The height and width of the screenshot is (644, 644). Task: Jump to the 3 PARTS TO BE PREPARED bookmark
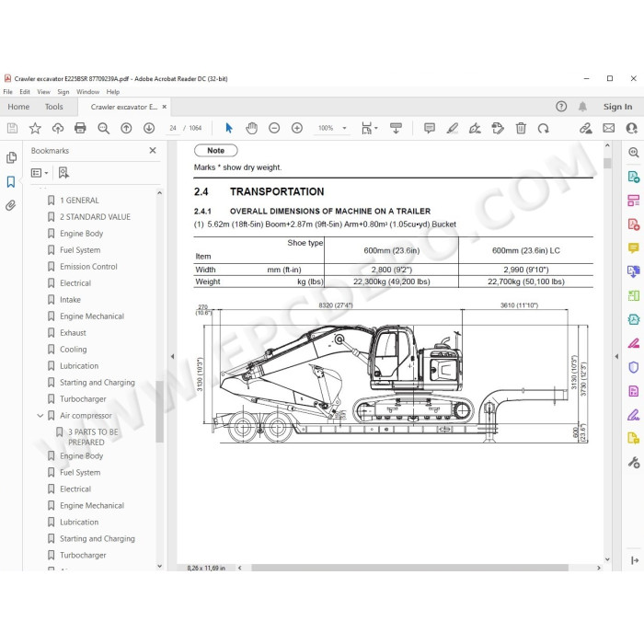tap(93, 437)
